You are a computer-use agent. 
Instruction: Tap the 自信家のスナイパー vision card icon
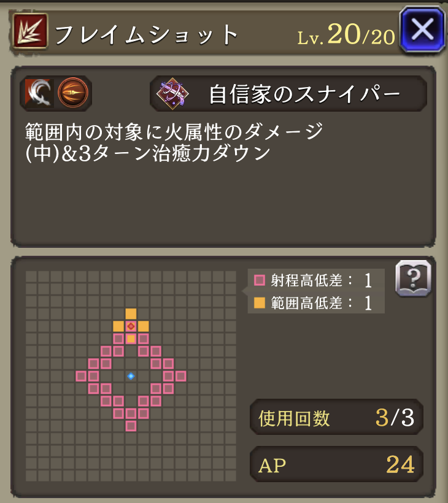pyautogui.click(x=172, y=94)
